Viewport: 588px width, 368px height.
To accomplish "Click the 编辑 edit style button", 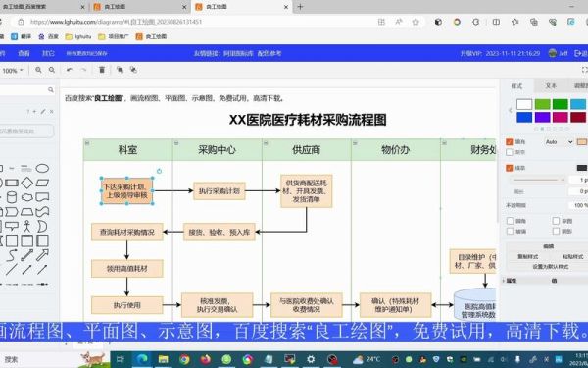I will pyautogui.click(x=548, y=246).
